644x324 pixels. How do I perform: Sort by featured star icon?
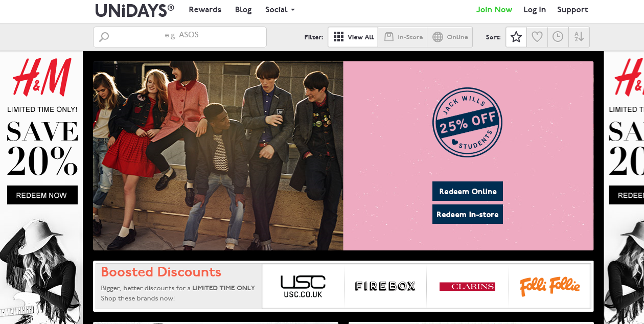[x=516, y=37]
